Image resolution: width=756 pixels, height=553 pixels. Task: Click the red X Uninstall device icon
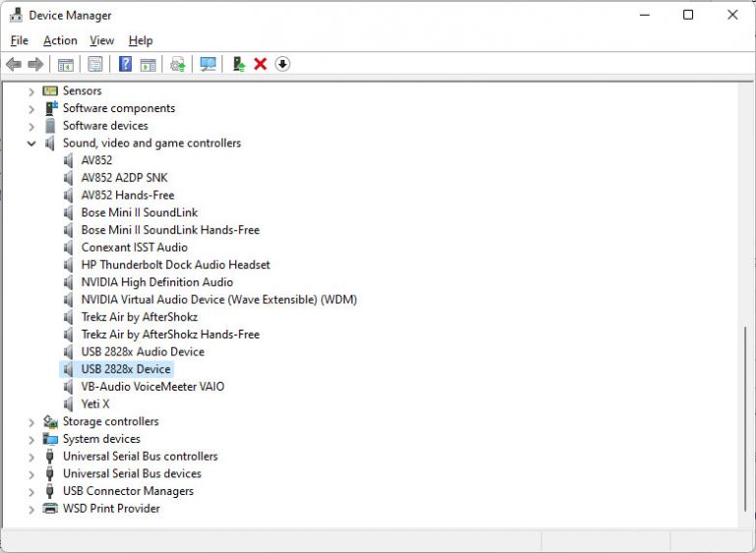pos(260,64)
